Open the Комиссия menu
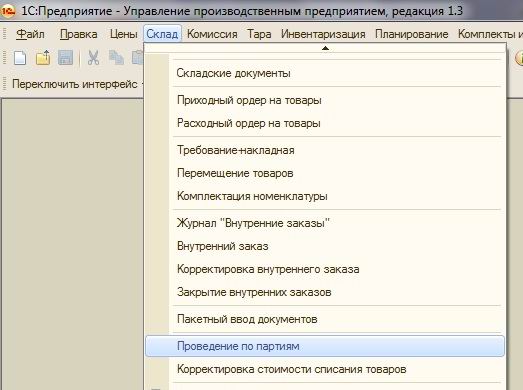Screen dimensions: 523x390 click(212, 34)
